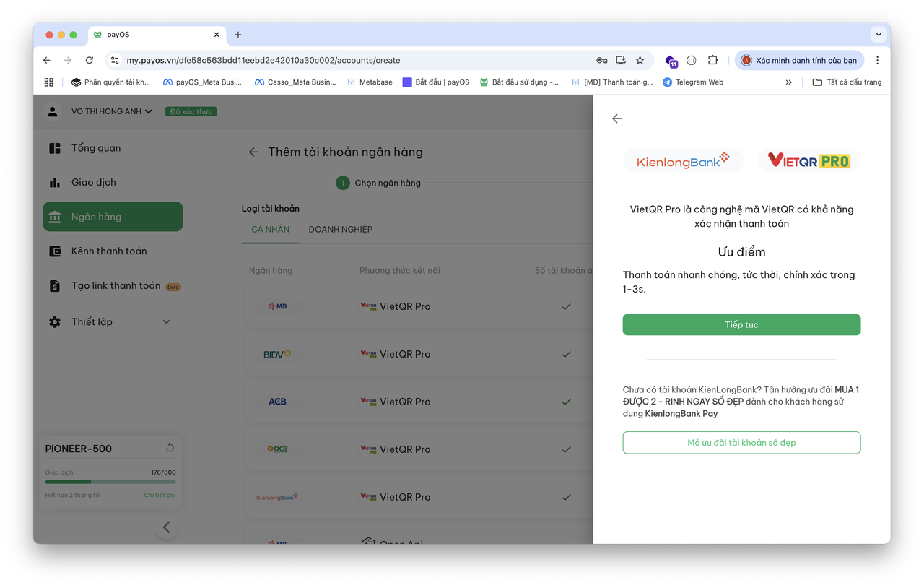Bookmark this page with the star icon
This screenshot has width=924, height=588.
(x=640, y=60)
